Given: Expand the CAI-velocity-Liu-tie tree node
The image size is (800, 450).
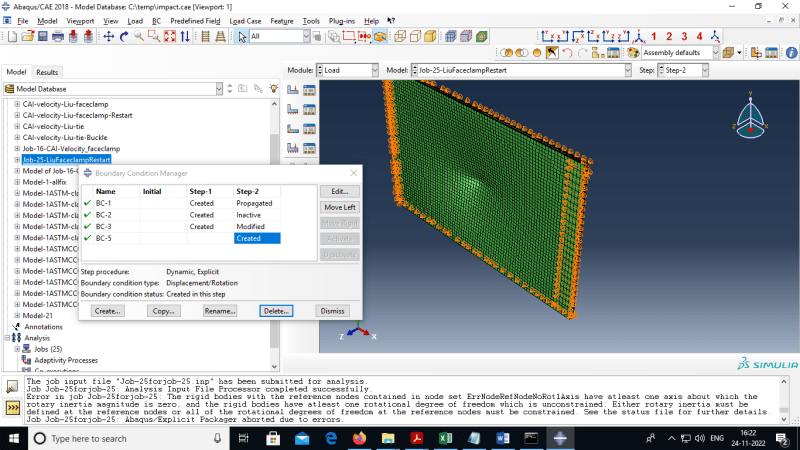Looking at the screenshot, I should (x=17, y=127).
